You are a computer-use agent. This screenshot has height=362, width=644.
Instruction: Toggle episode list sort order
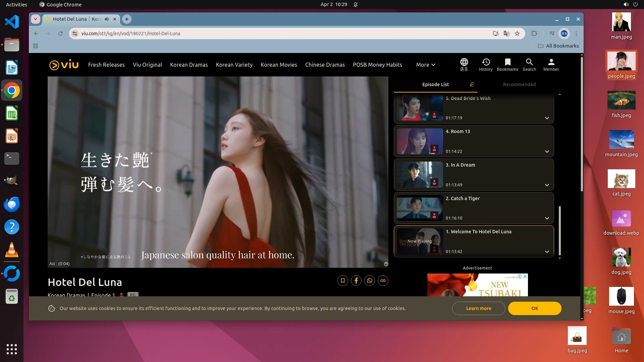click(472, 84)
